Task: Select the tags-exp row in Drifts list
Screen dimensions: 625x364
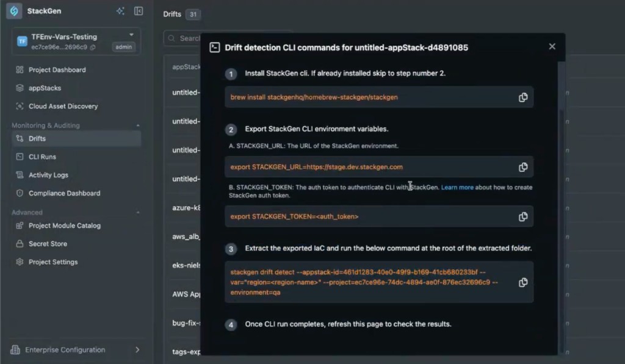Action: (x=186, y=352)
